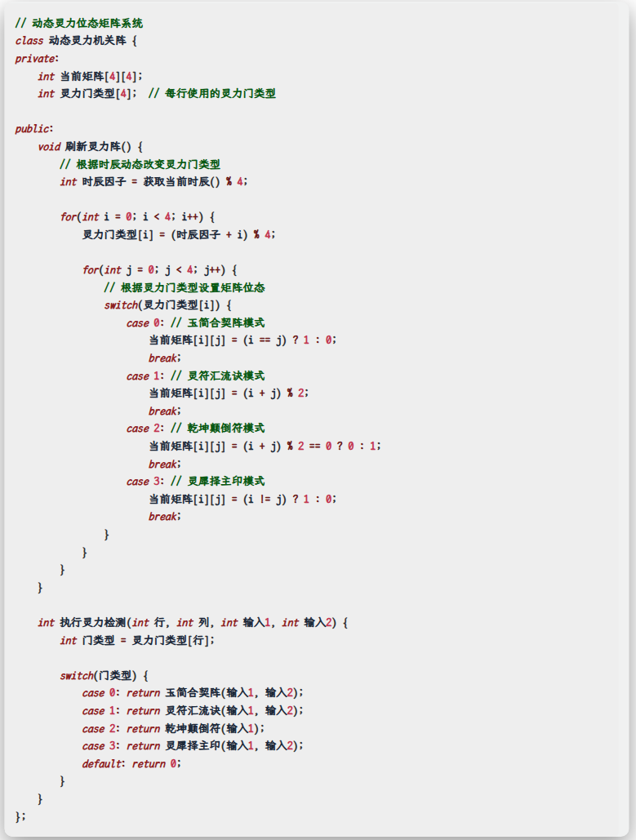
Task: Click 'case 0: return 玉简合契阵(输入1, 输入2);'
Action: [193, 693]
